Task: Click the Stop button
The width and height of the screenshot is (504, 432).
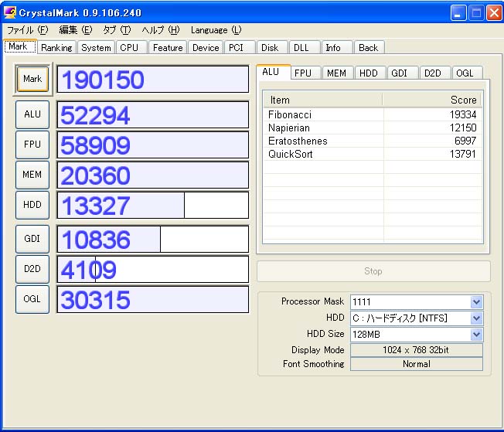Action: pos(373,271)
